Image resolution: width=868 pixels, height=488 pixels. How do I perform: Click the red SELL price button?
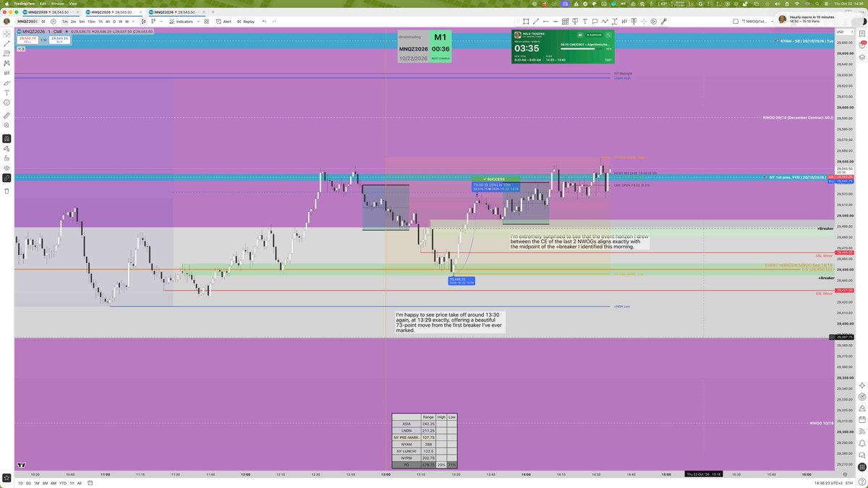pos(26,40)
